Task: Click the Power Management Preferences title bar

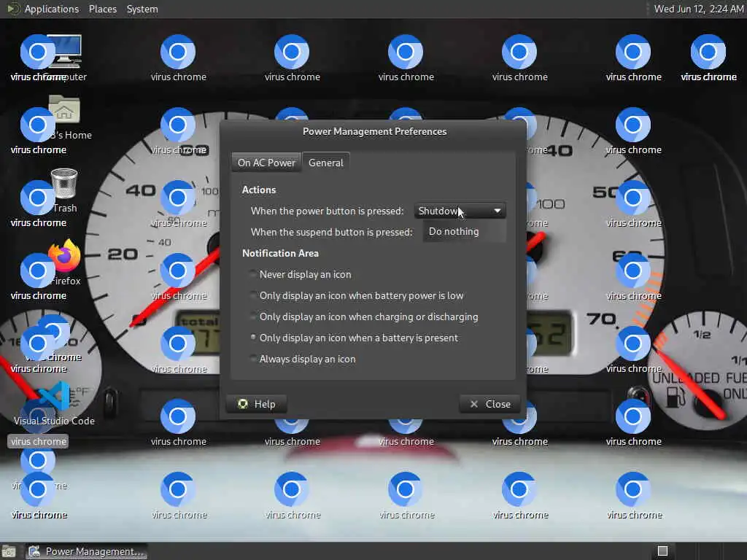Action: point(374,131)
